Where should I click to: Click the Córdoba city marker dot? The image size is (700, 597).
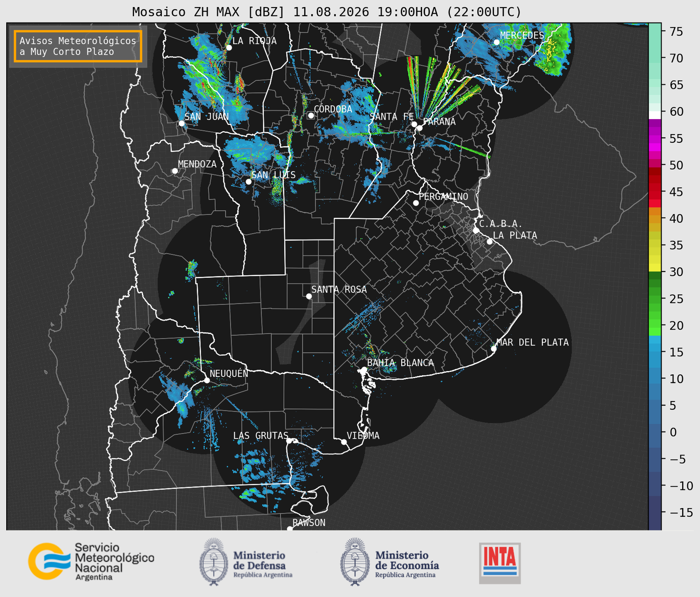click(311, 115)
